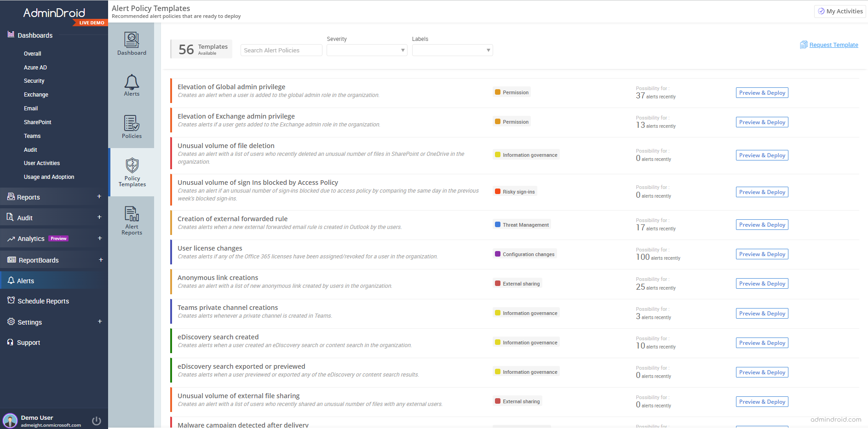Image resolution: width=868 pixels, height=429 pixels.
Task: Open the Severity dropdown
Action: tap(367, 50)
